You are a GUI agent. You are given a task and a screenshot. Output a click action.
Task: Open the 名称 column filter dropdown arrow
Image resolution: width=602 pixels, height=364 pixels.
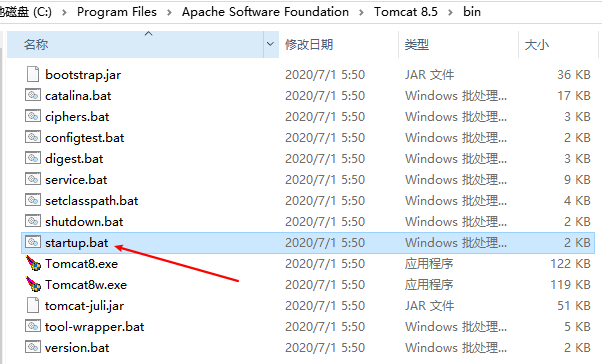click(270, 44)
